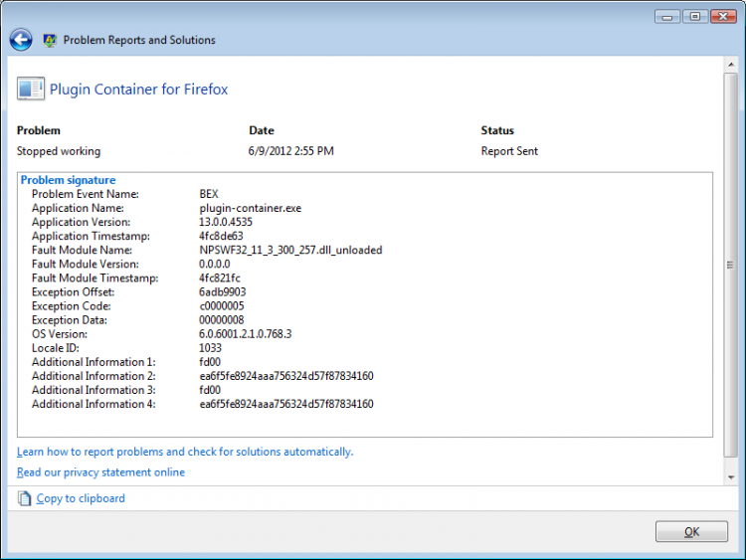Click the Date column heading
The image size is (746, 560).
coord(262,130)
